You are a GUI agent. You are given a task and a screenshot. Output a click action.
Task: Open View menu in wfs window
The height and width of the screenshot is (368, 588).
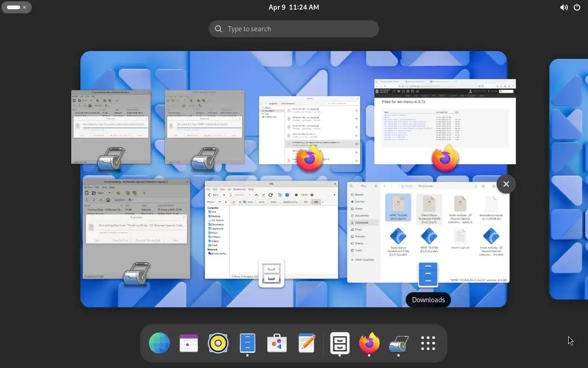[x=222, y=189]
